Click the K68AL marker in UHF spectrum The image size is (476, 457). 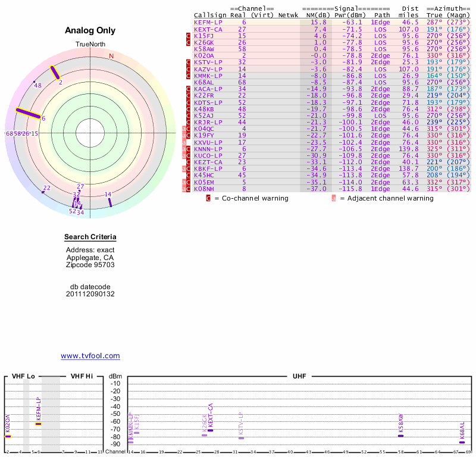[x=462, y=442]
